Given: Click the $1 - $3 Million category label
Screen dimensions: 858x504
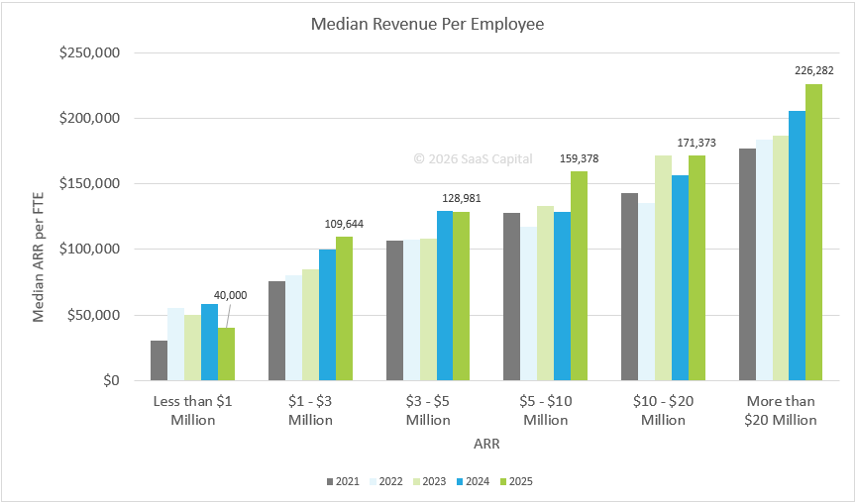Looking at the screenshot, I should (310, 411).
